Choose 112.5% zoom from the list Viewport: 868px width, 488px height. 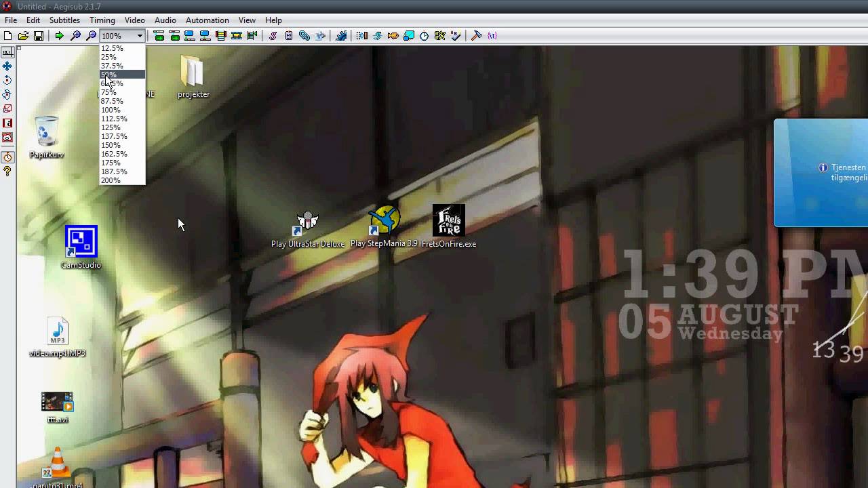click(123, 119)
